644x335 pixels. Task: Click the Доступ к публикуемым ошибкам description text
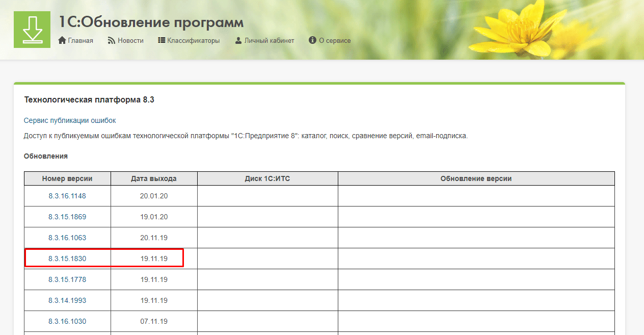[x=246, y=136]
